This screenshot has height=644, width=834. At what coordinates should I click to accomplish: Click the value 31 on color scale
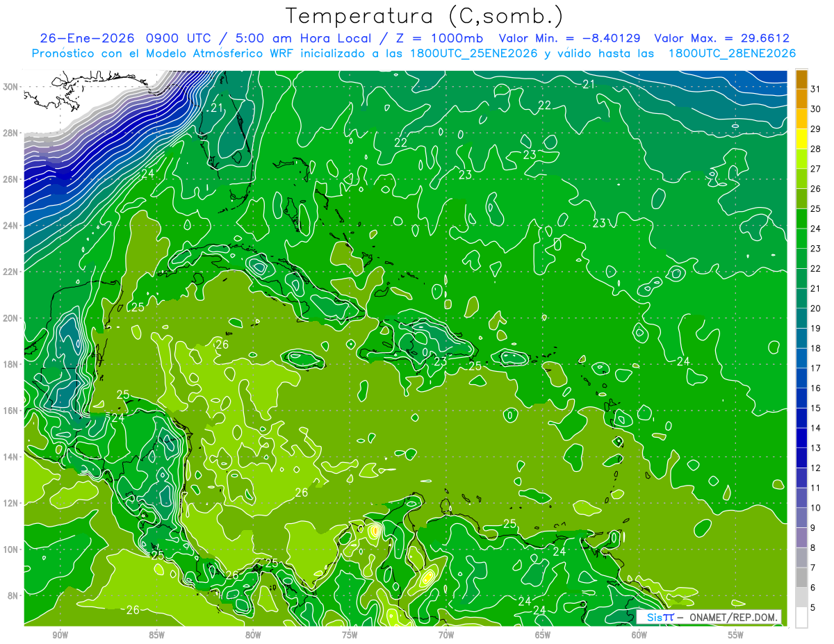(x=816, y=88)
